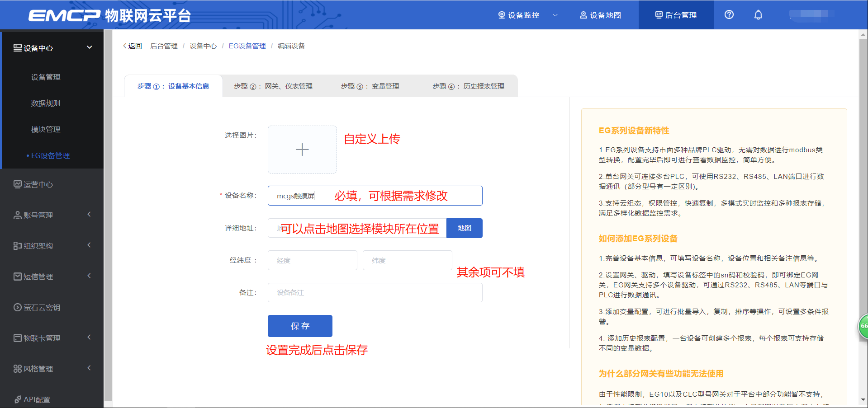
Task: Click the 运营中心 sidebar icon
Action: [17, 184]
